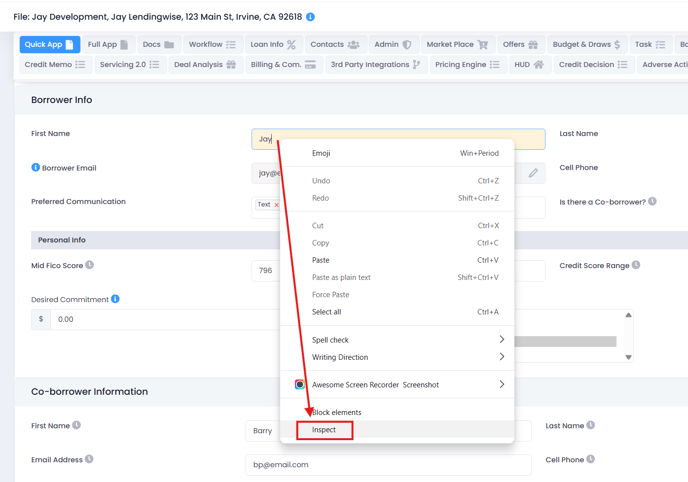The height and width of the screenshot is (482, 688).
Task: Choose Paste as plain text
Action: (397, 277)
